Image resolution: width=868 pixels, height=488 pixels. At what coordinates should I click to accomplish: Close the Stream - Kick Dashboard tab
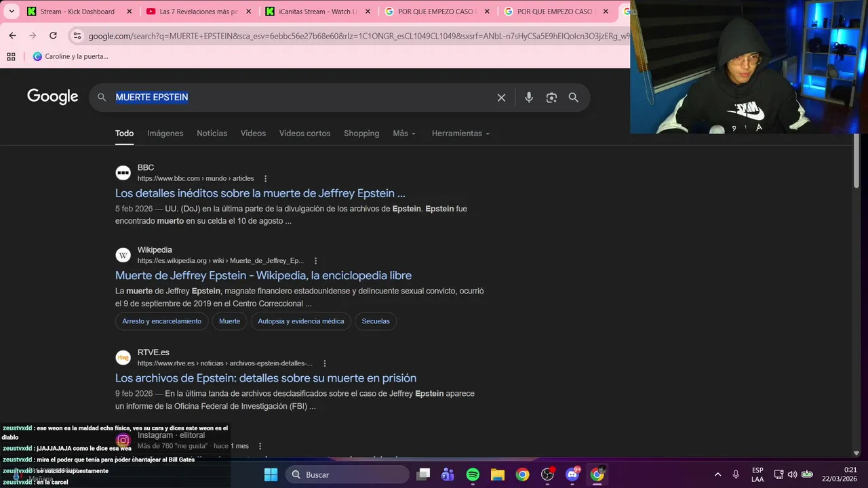129,12
